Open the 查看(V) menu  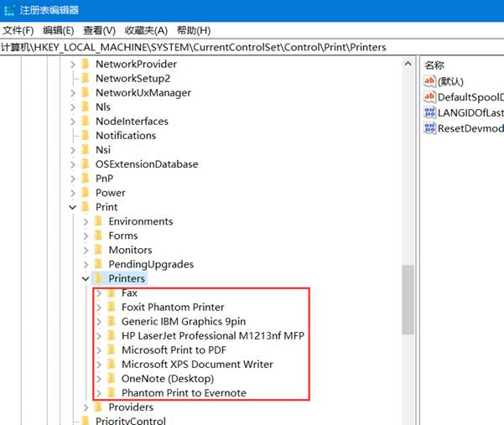99,30
